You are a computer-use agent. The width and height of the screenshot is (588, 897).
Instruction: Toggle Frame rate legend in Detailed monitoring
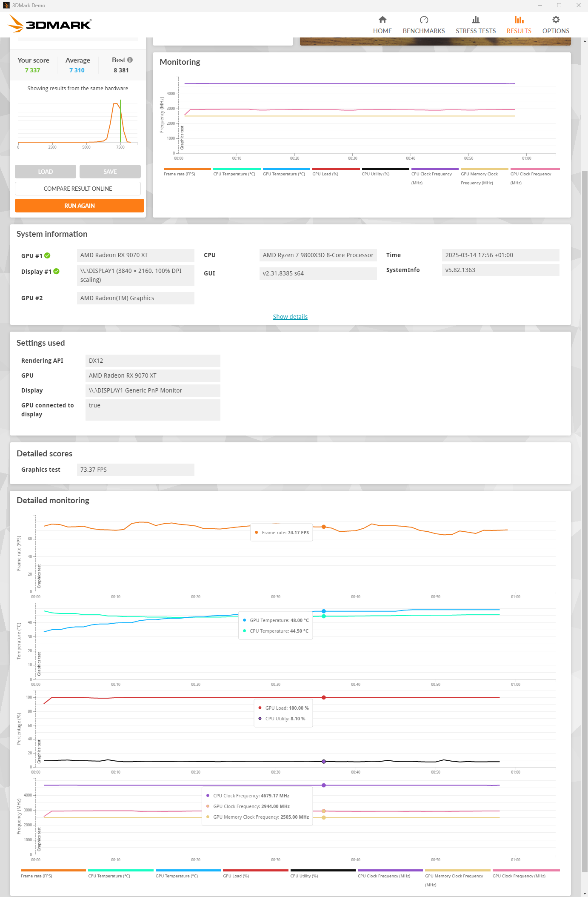tap(53, 874)
